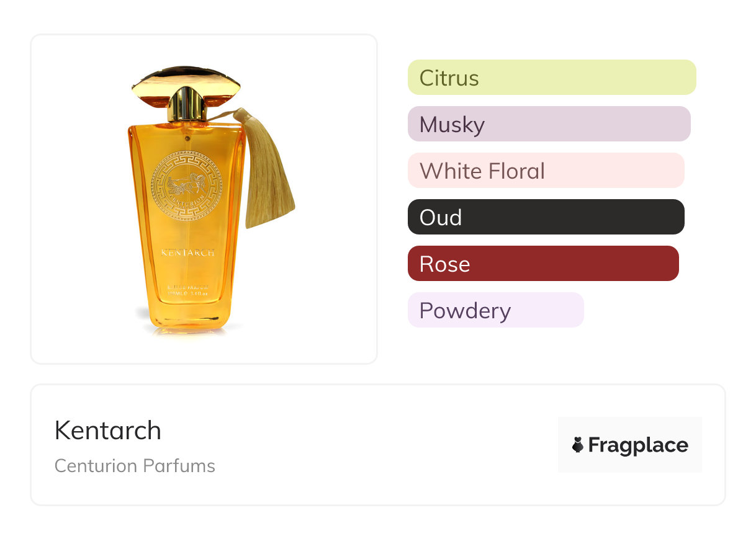
Task: Click the gold sprayer collar below the cap
Action: click(186, 105)
